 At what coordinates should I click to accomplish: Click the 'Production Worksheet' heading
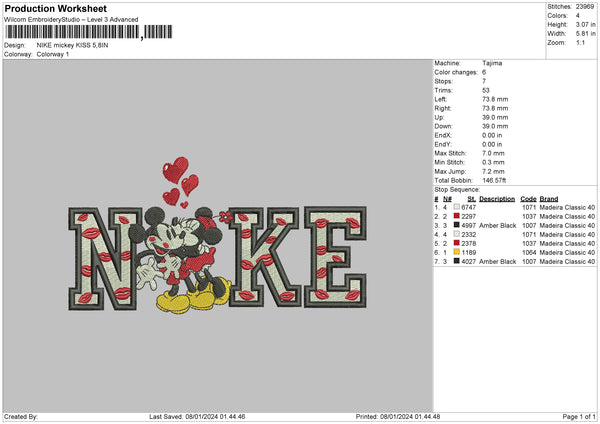pyautogui.click(x=55, y=8)
